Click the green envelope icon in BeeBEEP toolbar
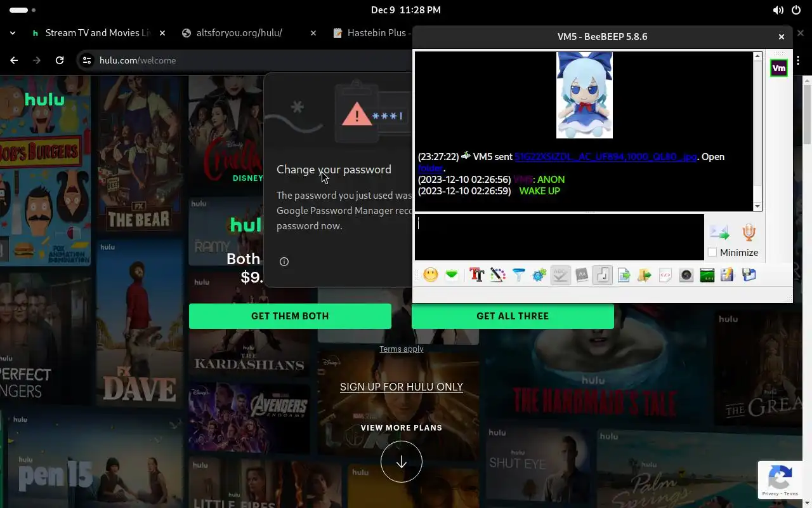The height and width of the screenshot is (508, 812). (452, 275)
